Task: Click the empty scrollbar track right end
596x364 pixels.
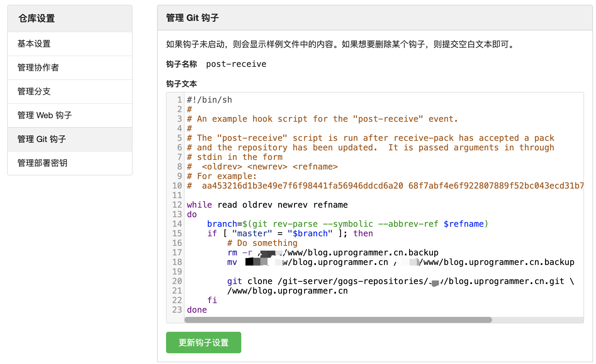Action: point(537,320)
